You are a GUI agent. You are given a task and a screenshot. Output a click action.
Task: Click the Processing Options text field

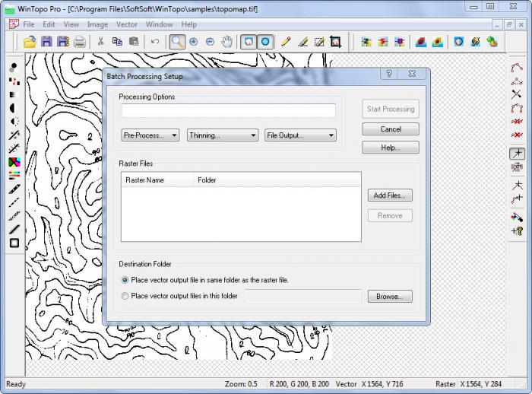[x=229, y=111]
